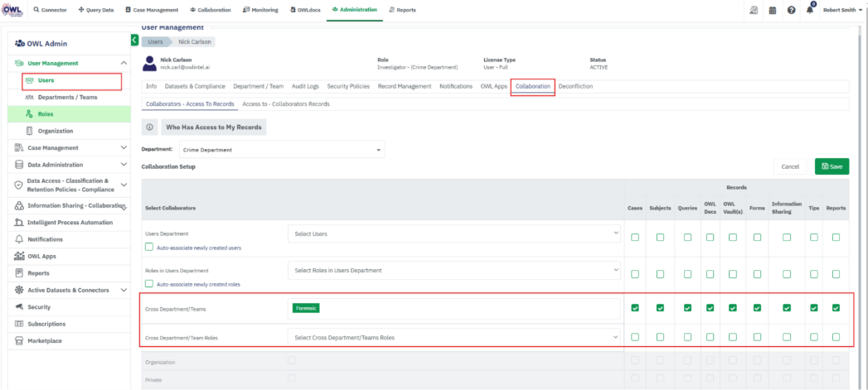Click the Subscriptions icon in the sidebar
This screenshot has height=390, width=868.
click(x=19, y=324)
